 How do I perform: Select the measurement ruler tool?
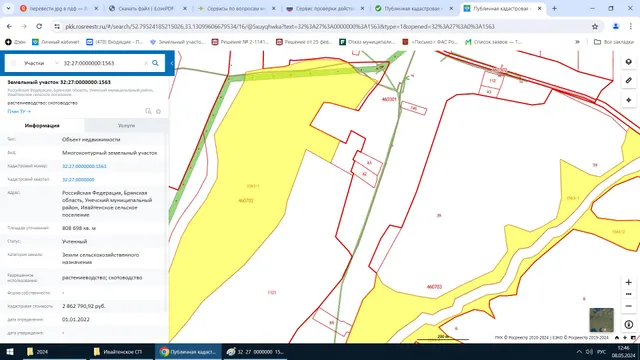(629, 80)
